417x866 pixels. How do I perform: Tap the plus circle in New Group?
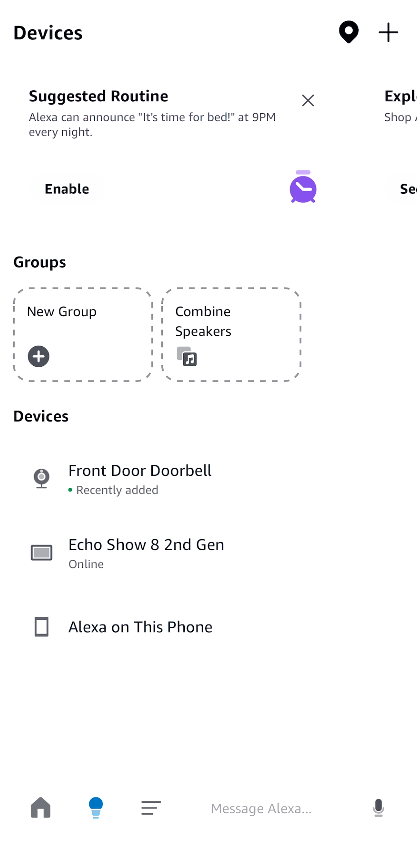(x=39, y=356)
